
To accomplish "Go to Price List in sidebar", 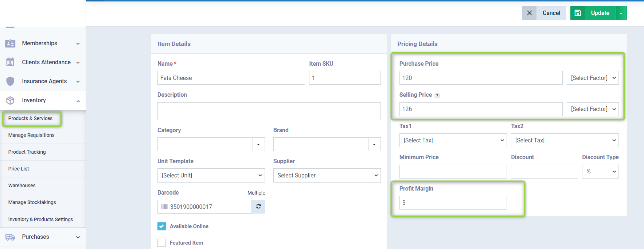I will pyautogui.click(x=19, y=169).
